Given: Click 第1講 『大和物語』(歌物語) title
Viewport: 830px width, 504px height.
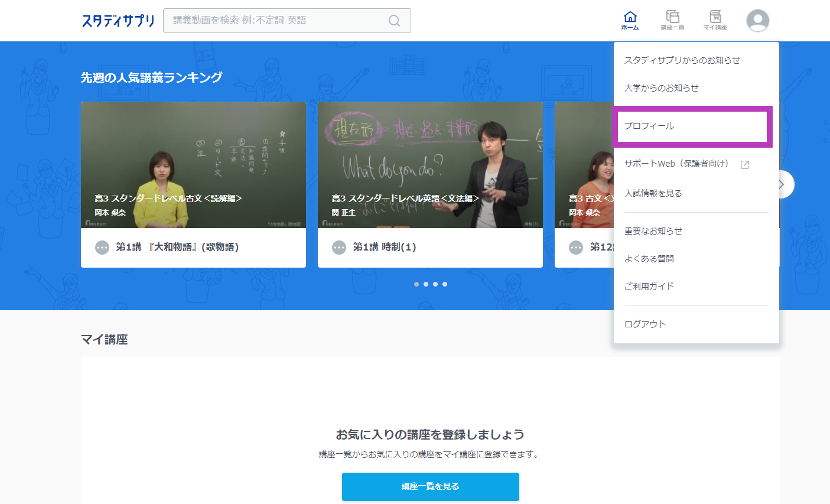Looking at the screenshot, I should pyautogui.click(x=177, y=248).
